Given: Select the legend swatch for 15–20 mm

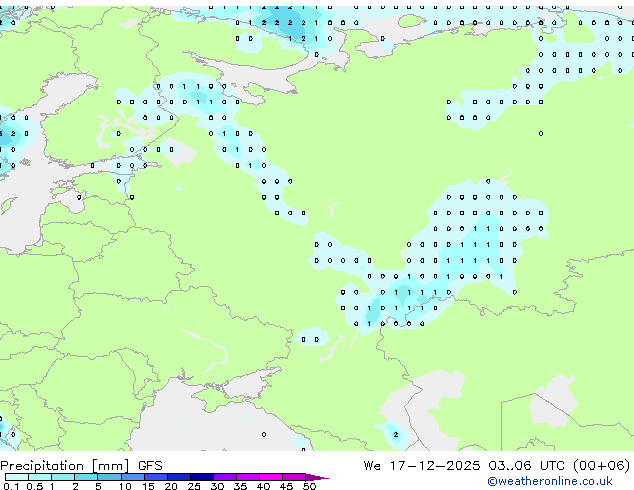Looking at the screenshot, I should [x=156, y=477].
